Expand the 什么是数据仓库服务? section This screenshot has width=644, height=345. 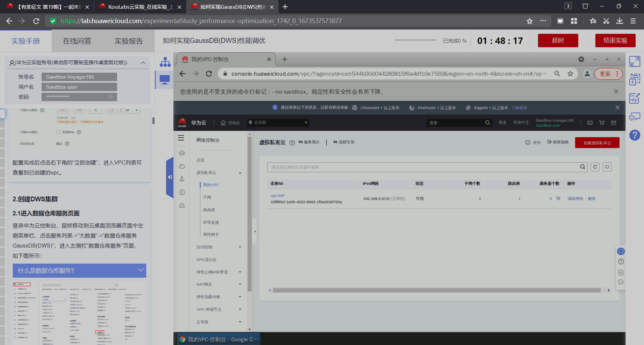(x=79, y=271)
